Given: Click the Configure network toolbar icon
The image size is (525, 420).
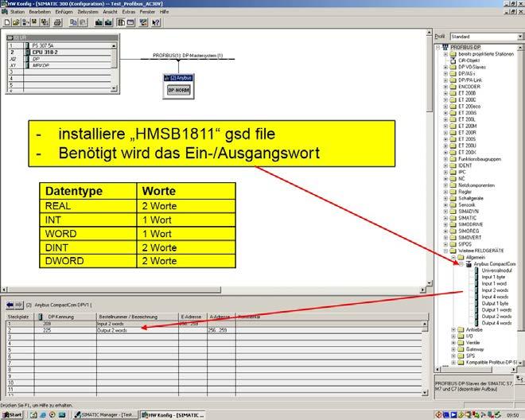Looking at the screenshot, I should (144, 22).
